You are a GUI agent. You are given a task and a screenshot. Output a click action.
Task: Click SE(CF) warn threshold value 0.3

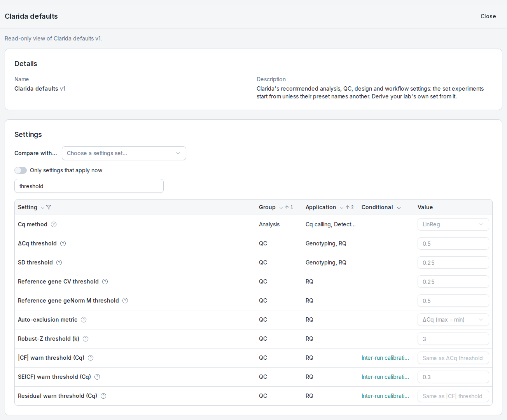point(453,377)
